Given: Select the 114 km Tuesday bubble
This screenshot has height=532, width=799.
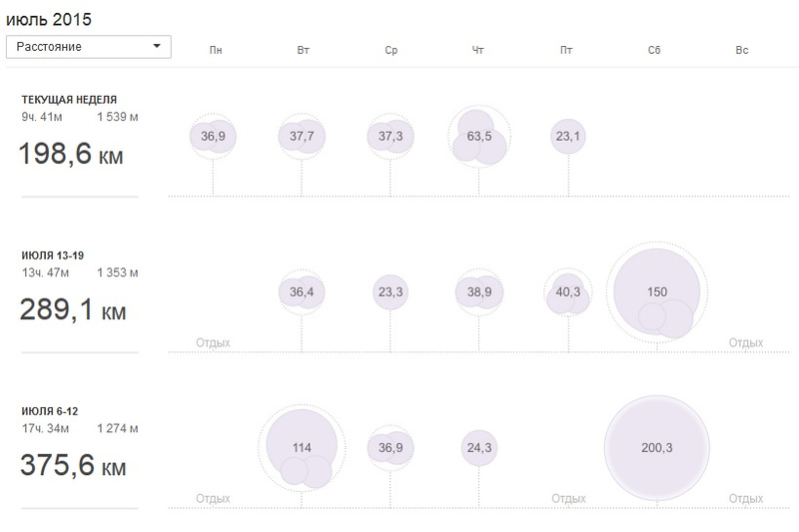Looking at the screenshot, I should click(x=302, y=448).
